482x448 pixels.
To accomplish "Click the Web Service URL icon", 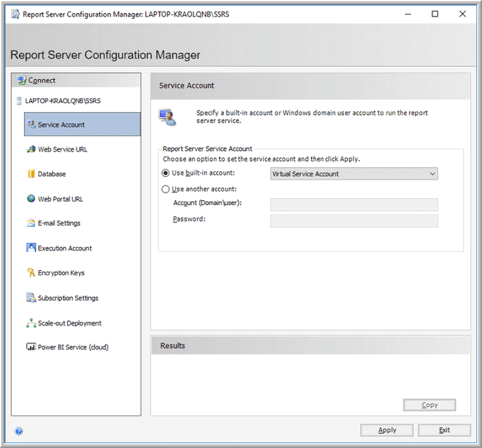I will (x=31, y=149).
